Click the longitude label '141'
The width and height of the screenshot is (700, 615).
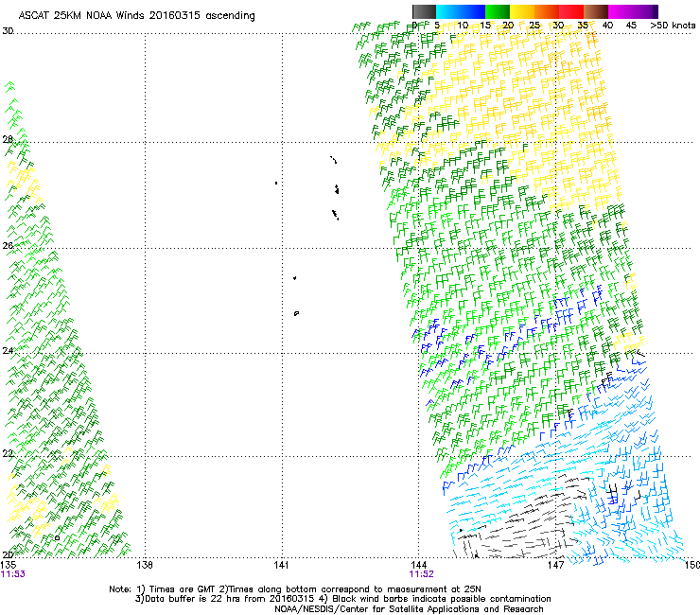coord(281,565)
